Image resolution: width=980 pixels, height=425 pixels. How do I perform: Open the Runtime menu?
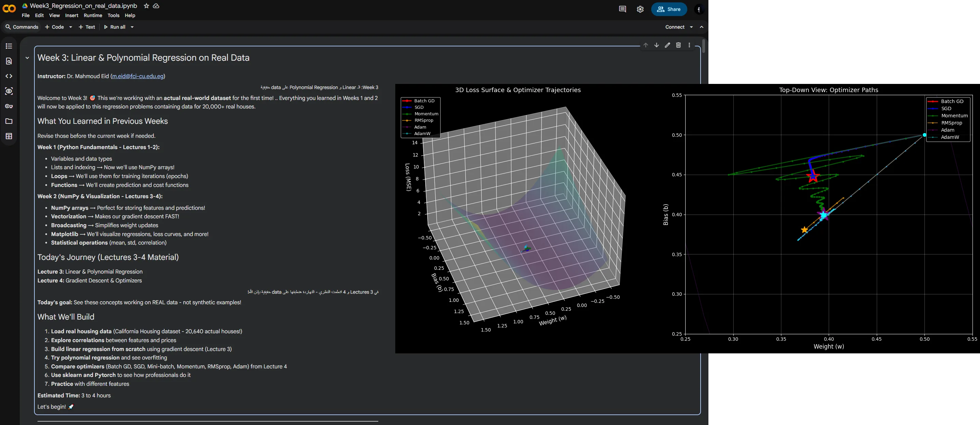click(x=93, y=16)
